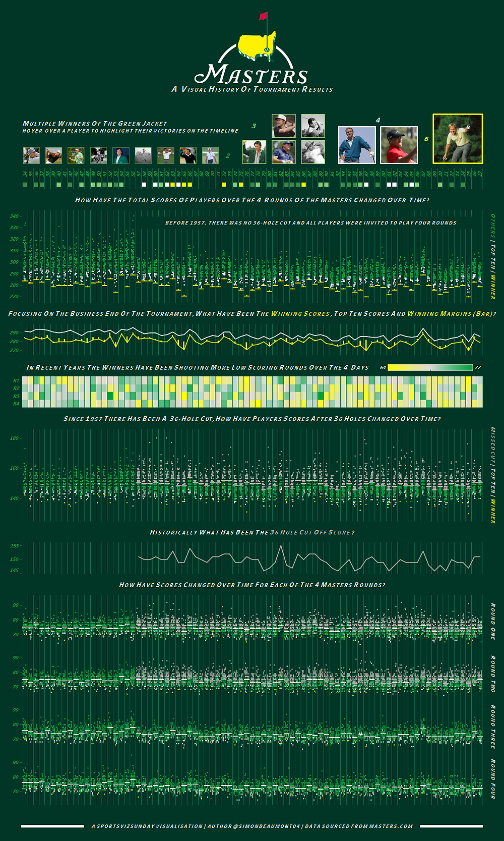Click the R1 heatmap row label

[16, 380]
